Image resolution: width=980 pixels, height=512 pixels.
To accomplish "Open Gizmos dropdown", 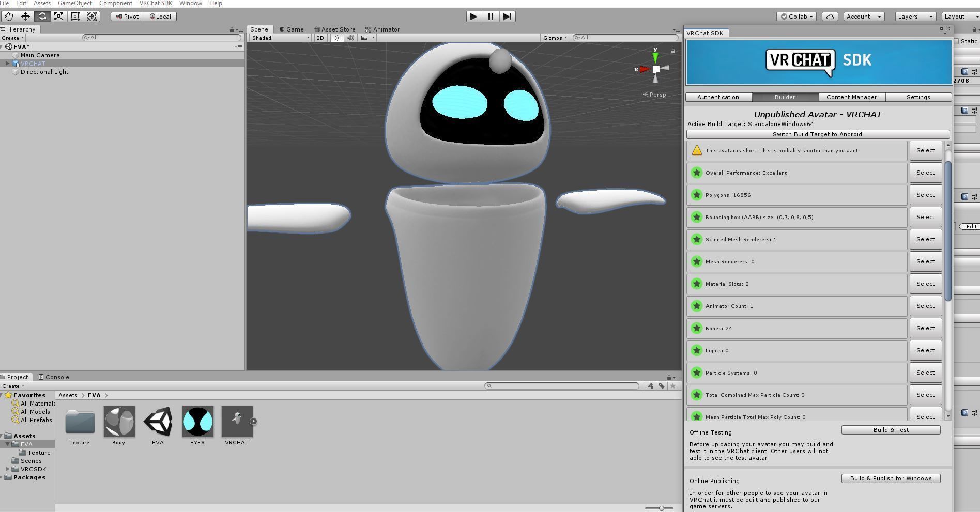I will click(x=555, y=38).
